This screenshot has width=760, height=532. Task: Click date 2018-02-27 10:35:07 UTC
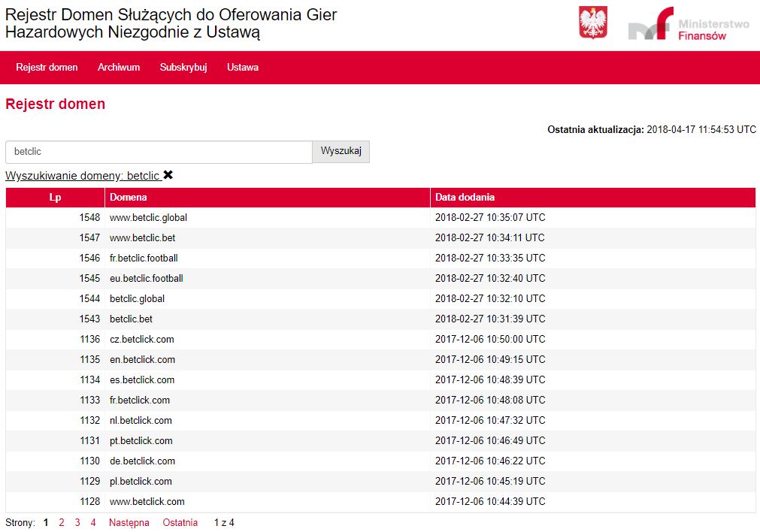tap(490, 218)
